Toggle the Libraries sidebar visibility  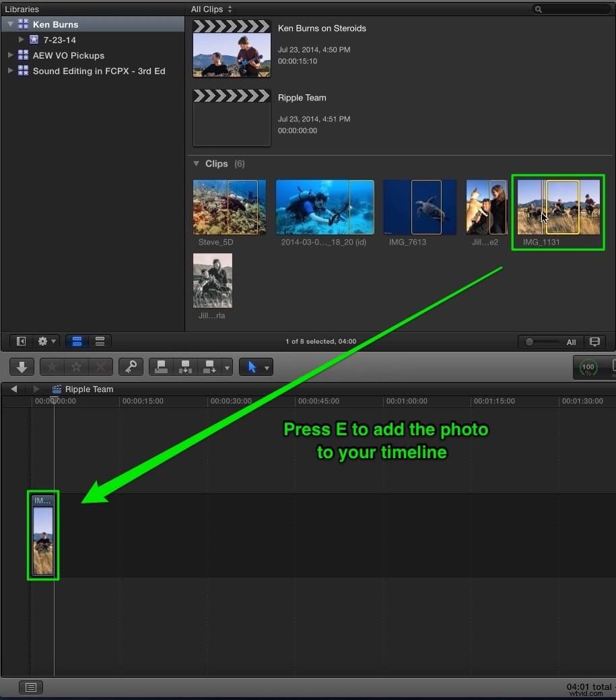coord(20,341)
